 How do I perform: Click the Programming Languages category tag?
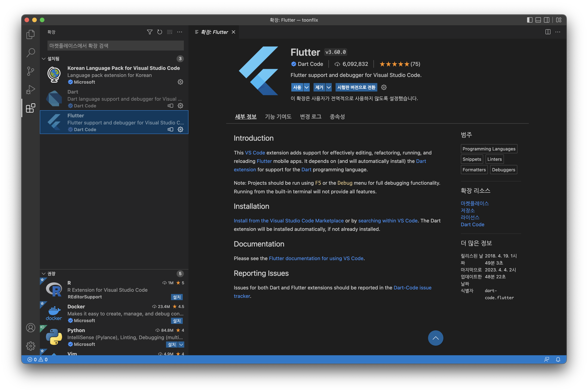point(489,149)
